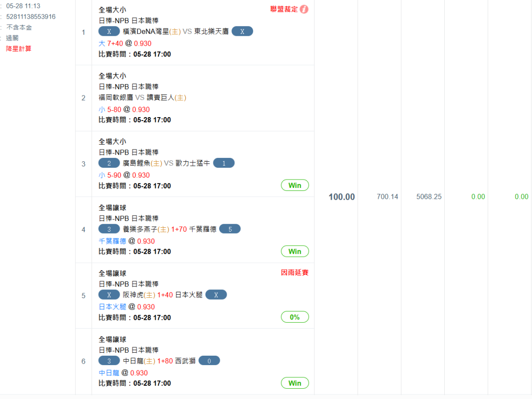Click 西武獅 score pill showing 0
The height and width of the screenshot is (399, 532).
click(x=209, y=361)
